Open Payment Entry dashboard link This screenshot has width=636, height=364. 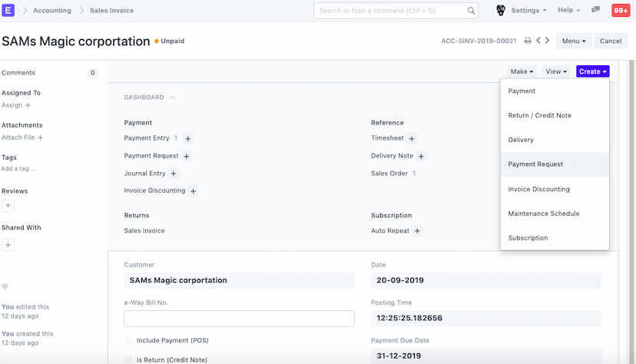pos(147,138)
